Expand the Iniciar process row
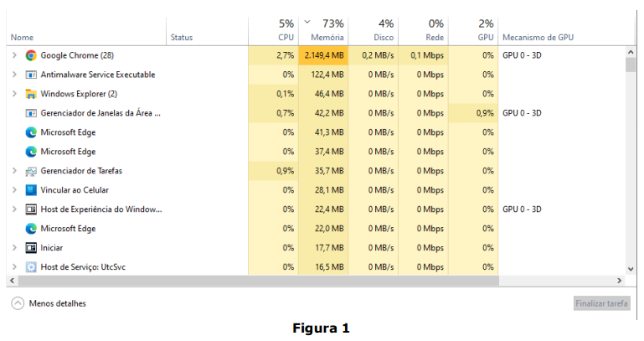Screen dimensions: 644x341 (14, 248)
